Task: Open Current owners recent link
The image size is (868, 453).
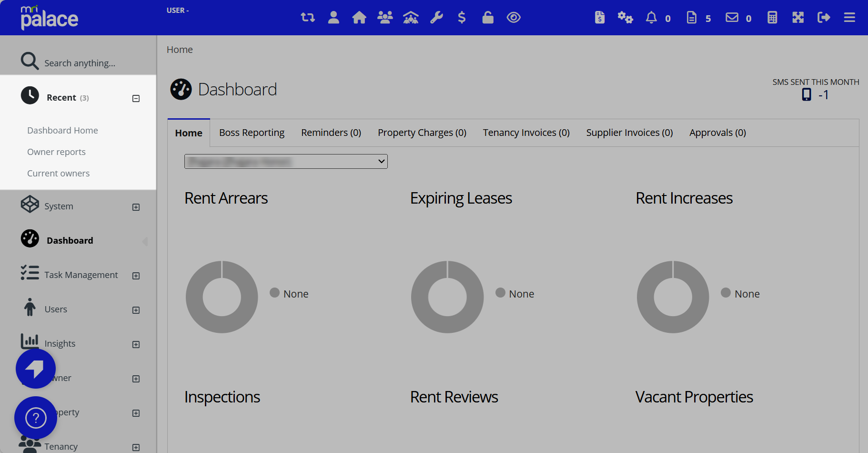Action: pos(58,173)
